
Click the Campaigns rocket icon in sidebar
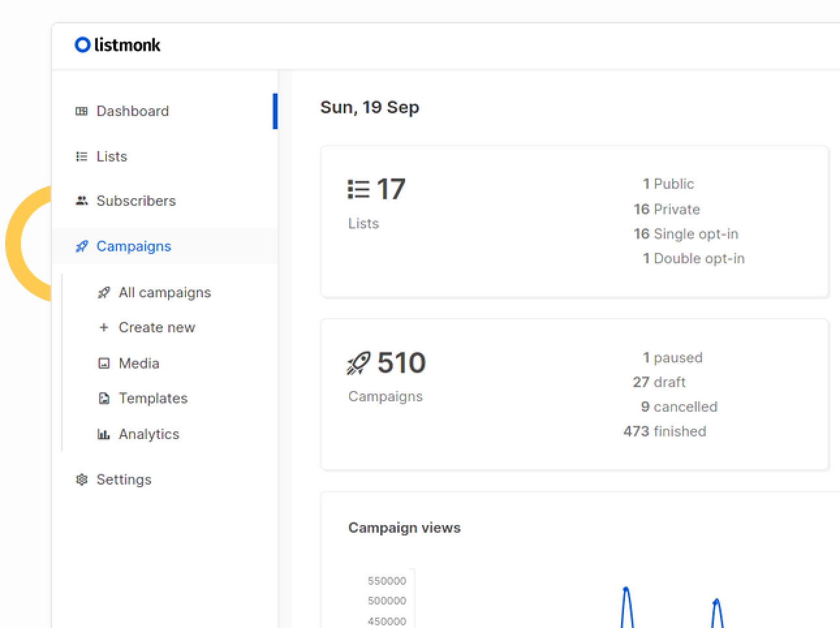point(81,246)
